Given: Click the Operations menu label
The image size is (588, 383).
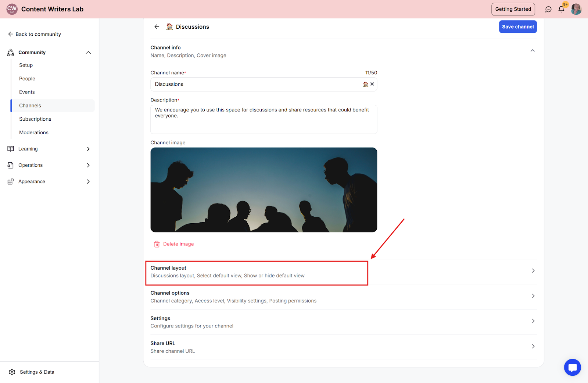Looking at the screenshot, I should coord(31,165).
